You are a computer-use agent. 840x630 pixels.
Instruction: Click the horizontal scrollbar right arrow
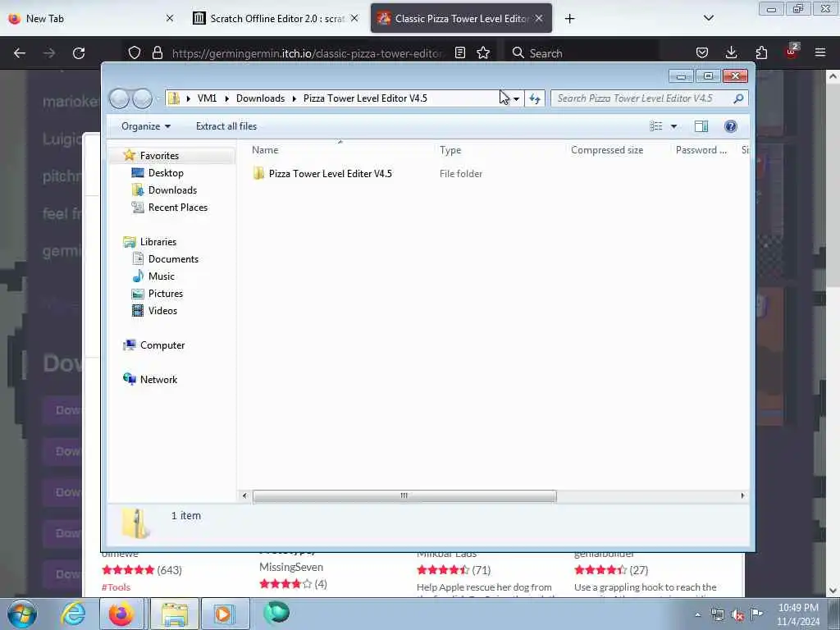[x=742, y=496]
